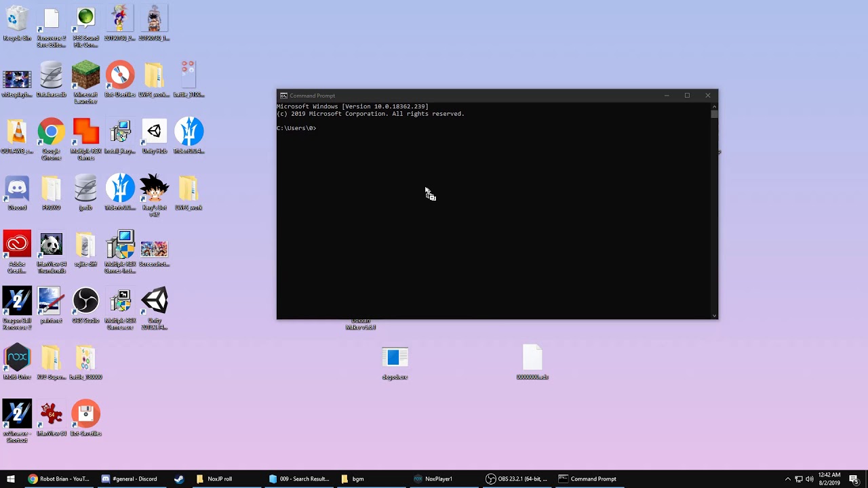Select the deqod.exe desktop file
This screenshot has width=868, height=488.
pos(395,362)
